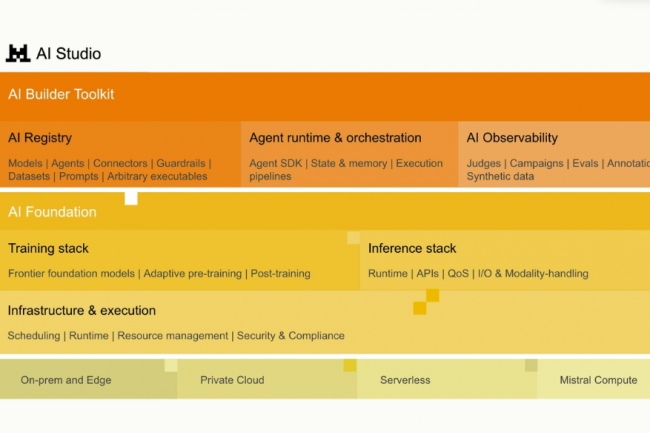Viewport: 650px width, 433px height.
Task: Click 'Post-training' in Training stack
Action: 281,273
